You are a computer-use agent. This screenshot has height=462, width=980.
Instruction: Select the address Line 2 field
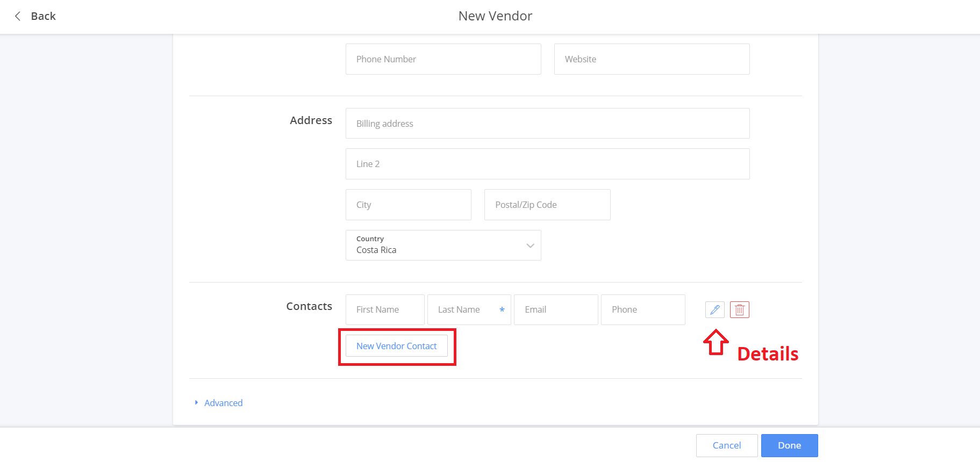coord(548,164)
